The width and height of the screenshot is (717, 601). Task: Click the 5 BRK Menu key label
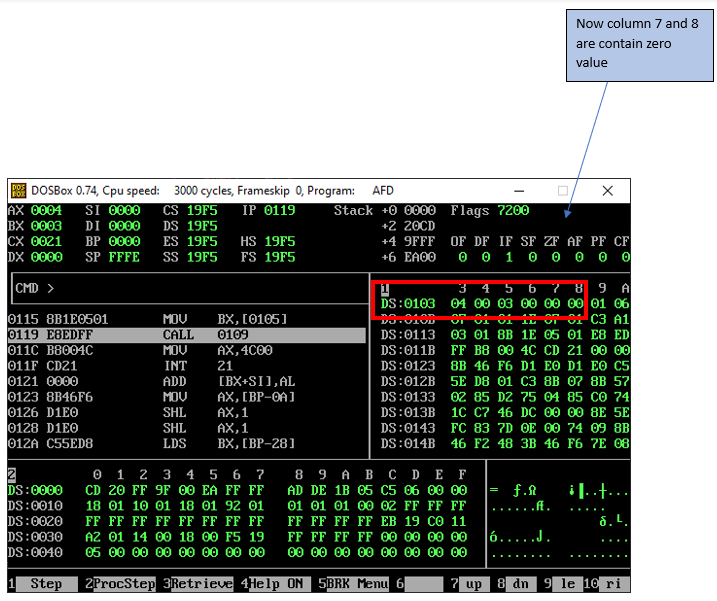point(353,584)
